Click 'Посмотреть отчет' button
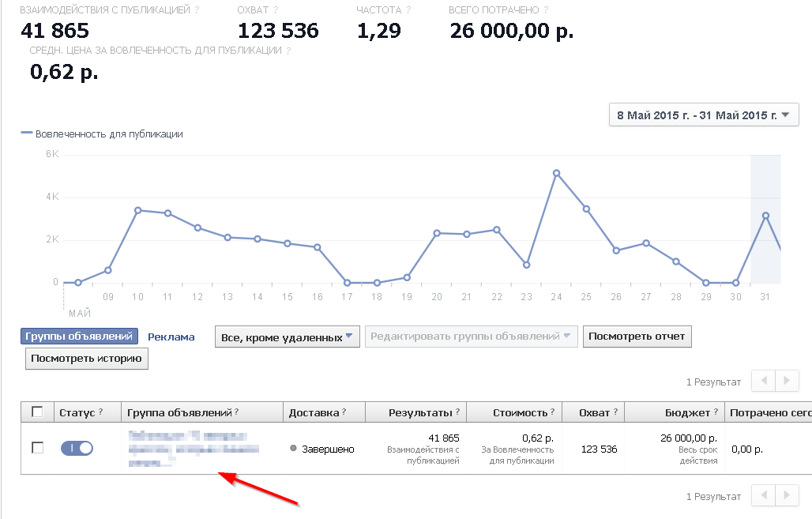This screenshot has height=519, width=812. coord(637,337)
